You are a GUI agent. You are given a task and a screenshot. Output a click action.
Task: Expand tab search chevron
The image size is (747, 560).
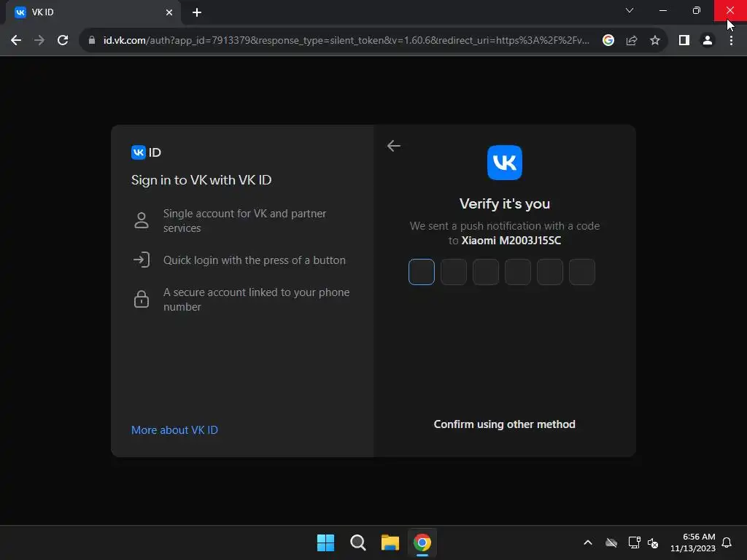(630, 10)
